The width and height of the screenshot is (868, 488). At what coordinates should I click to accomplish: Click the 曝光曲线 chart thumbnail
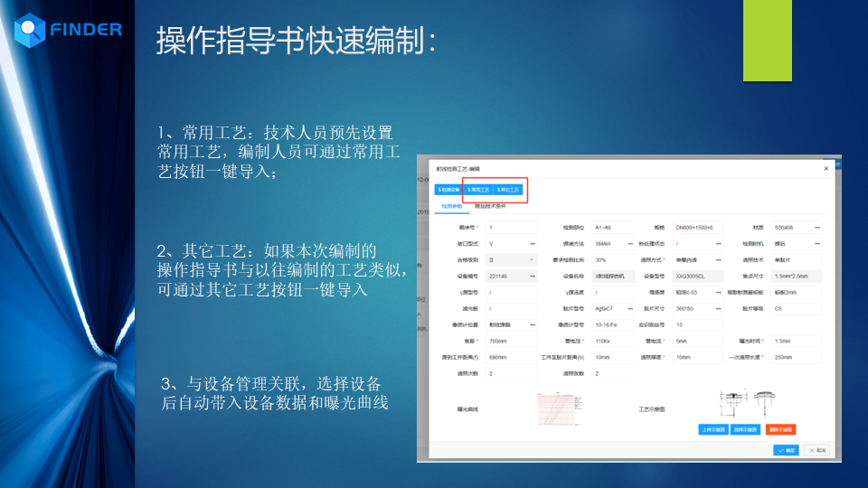tap(560, 408)
